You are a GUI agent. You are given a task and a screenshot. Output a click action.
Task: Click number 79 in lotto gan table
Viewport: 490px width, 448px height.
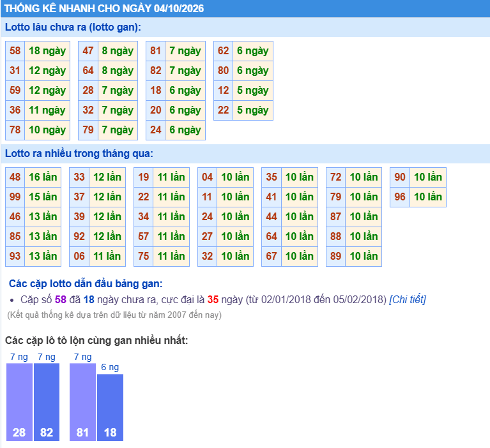click(88, 130)
